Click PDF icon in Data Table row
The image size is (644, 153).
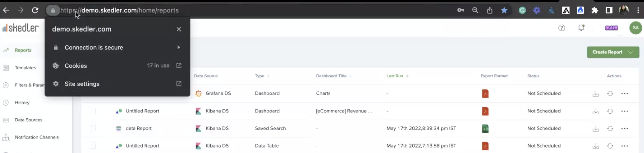pos(485,146)
